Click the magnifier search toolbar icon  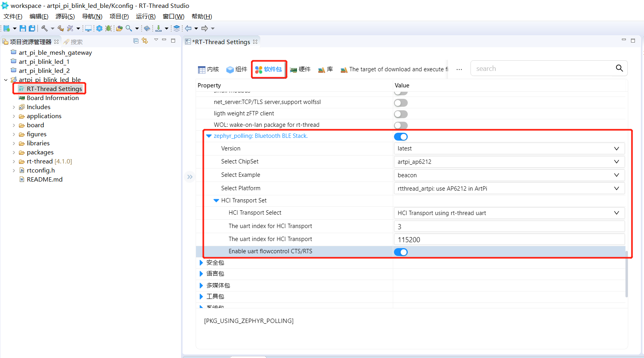[129, 28]
